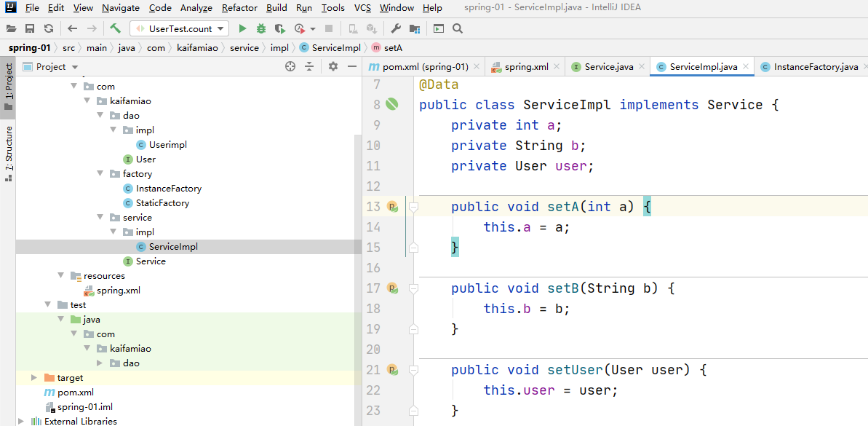Switch to the Service.java tab
The width and height of the screenshot is (868, 426).
point(609,66)
